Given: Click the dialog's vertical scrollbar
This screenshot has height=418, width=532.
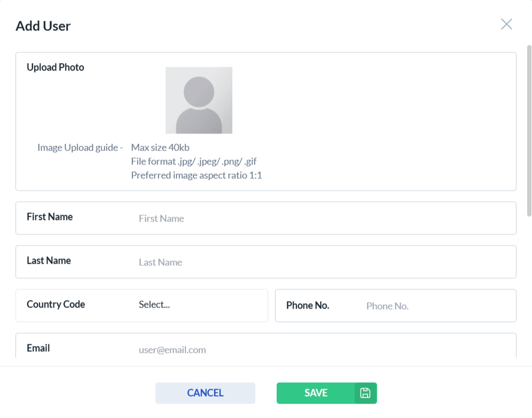Looking at the screenshot, I should 529,128.
